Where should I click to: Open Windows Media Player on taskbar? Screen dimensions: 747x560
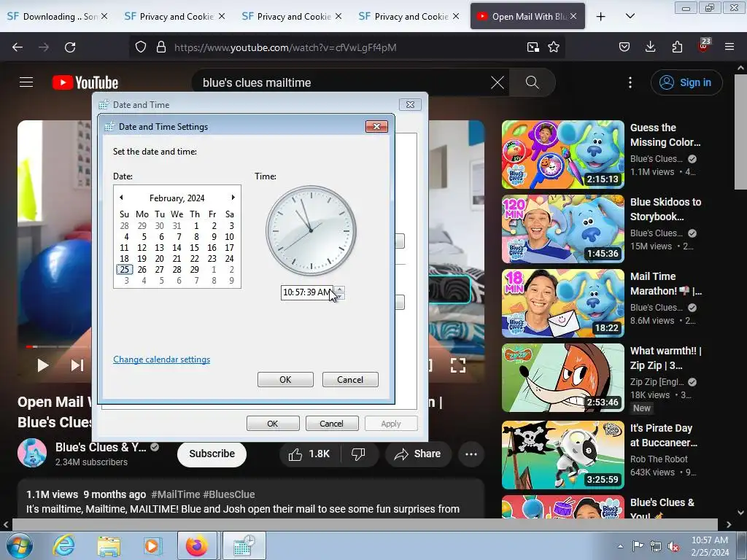[152, 545]
